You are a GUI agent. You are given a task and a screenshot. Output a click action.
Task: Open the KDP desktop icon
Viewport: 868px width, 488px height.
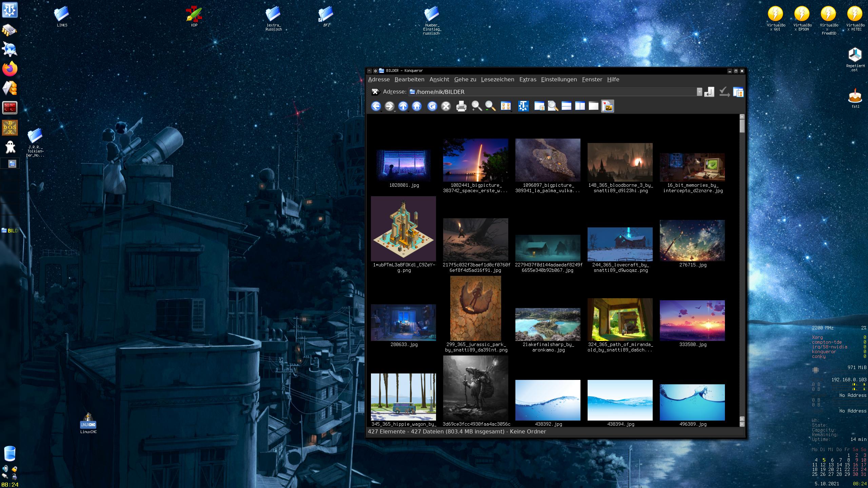coord(194,17)
